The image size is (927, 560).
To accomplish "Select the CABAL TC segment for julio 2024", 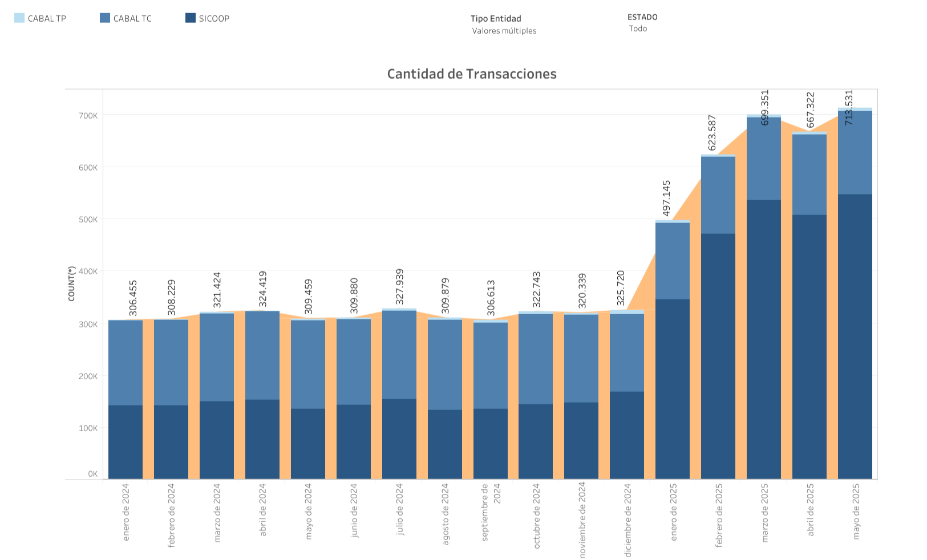I will [x=399, y=355].
